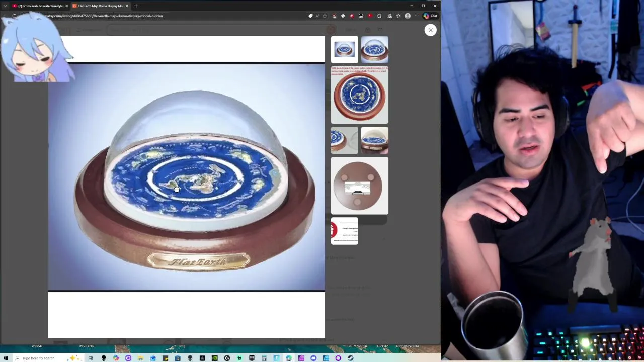Open Microsoft Edge from the taskbar
This screenshot has height=362, width=644.
click(x=288, y=358)
